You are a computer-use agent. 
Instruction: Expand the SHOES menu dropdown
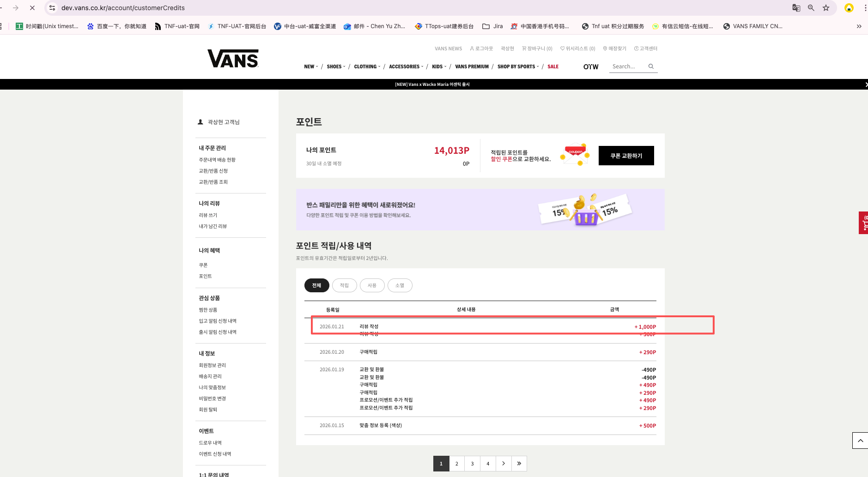336,66
